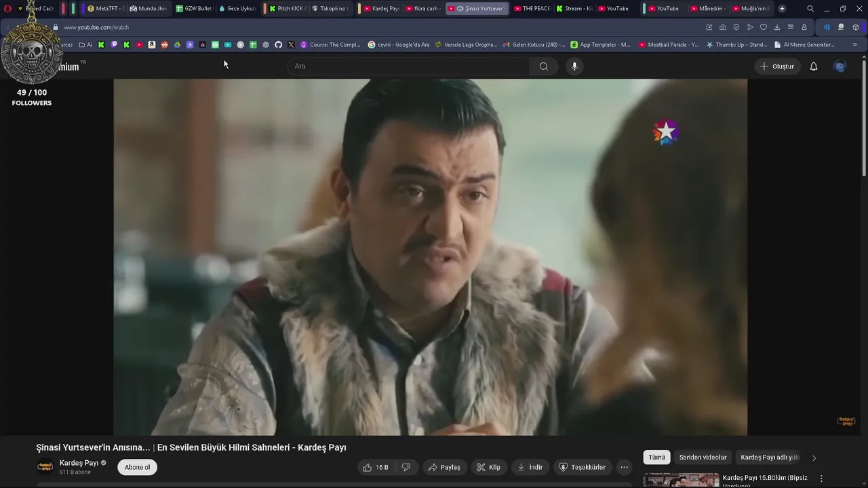868x488 pixels.
Task: Open the YouTube bookmark icon in bookmarks bar
Action: coord(139,45)
